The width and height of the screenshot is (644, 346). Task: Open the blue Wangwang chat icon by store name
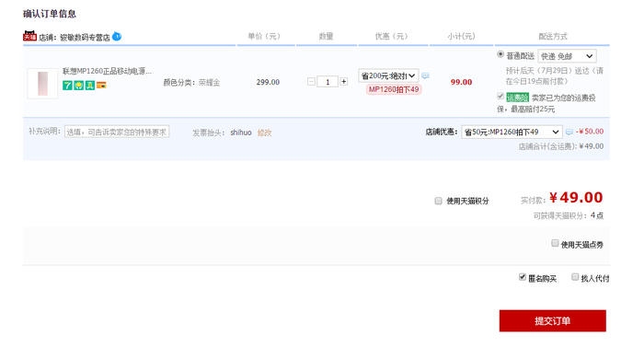[x=117, y=36]
